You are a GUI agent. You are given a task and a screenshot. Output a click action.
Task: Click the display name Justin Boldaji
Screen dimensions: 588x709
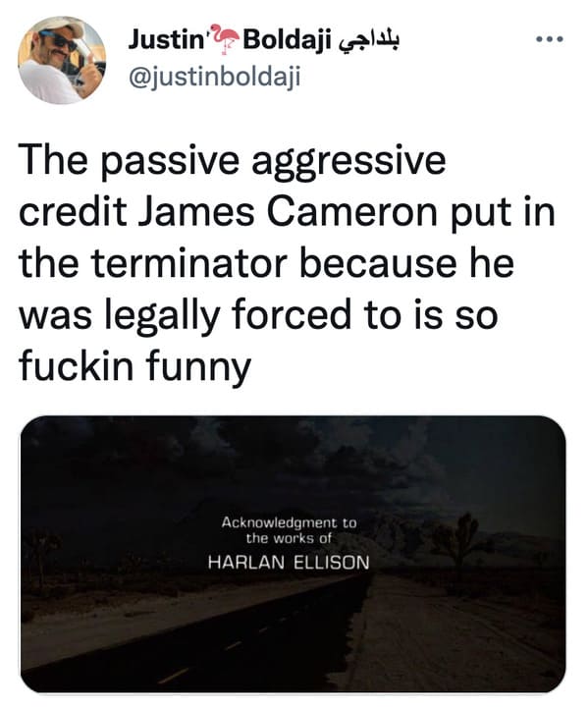pyautogui.click(x=263, y=40)
